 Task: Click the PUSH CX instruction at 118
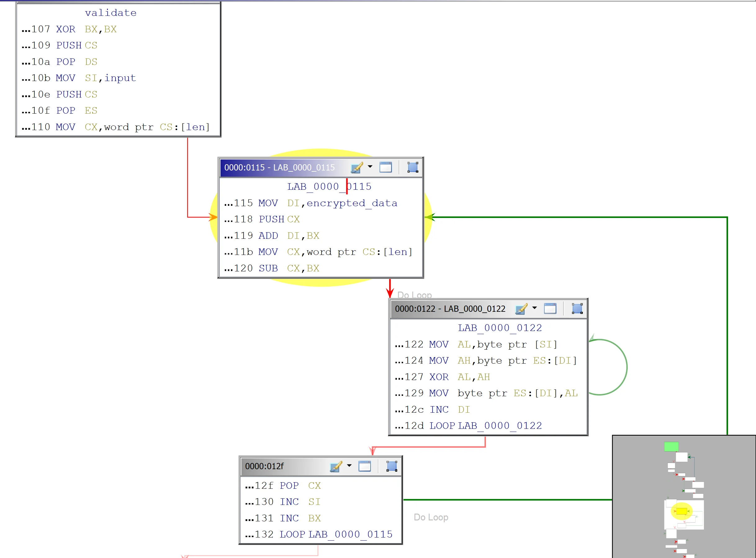pos(262,219)
